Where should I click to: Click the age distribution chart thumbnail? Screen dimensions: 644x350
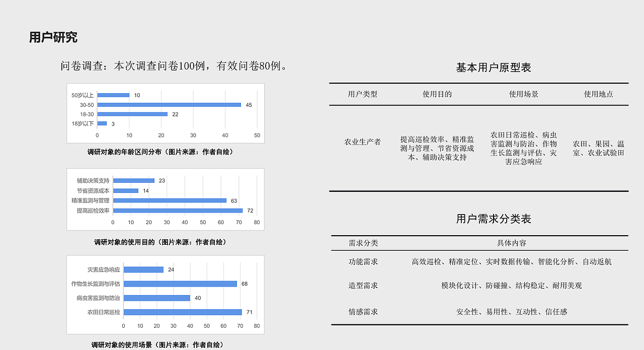(x=165, y=112)
